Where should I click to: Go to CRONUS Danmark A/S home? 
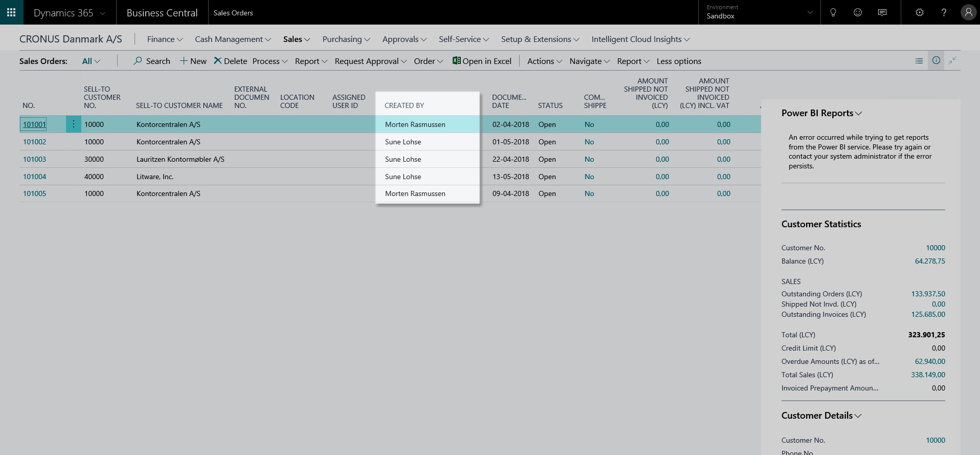click(71, 39)
